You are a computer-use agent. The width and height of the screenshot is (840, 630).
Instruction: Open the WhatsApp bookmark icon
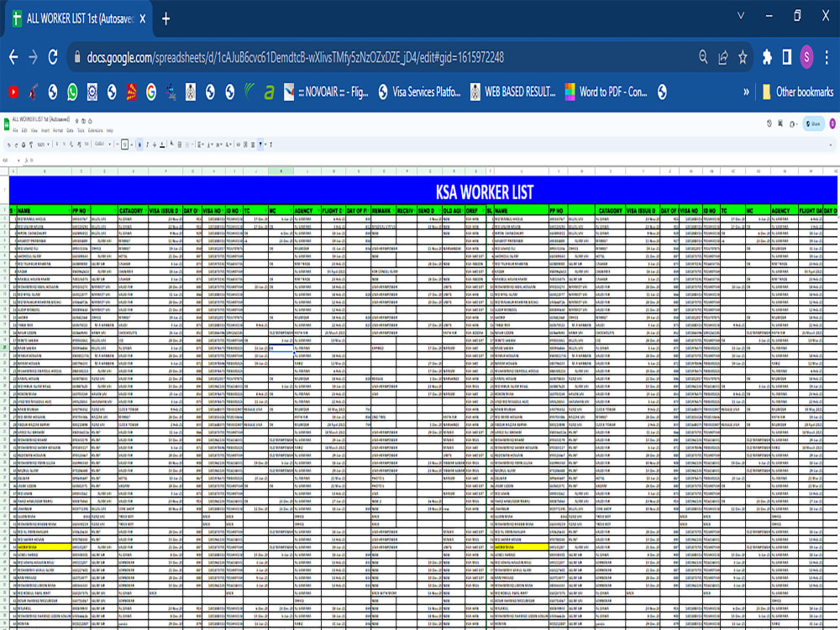(72, 92)
